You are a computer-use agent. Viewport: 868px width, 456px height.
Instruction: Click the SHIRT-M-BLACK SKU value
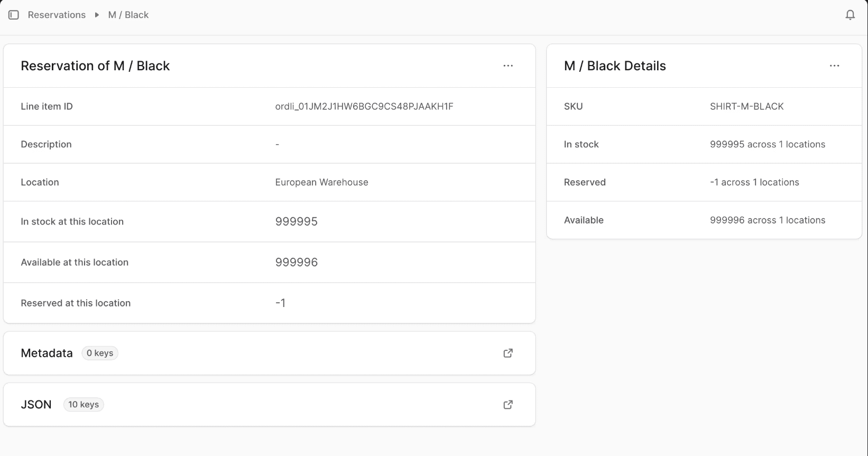746,106
